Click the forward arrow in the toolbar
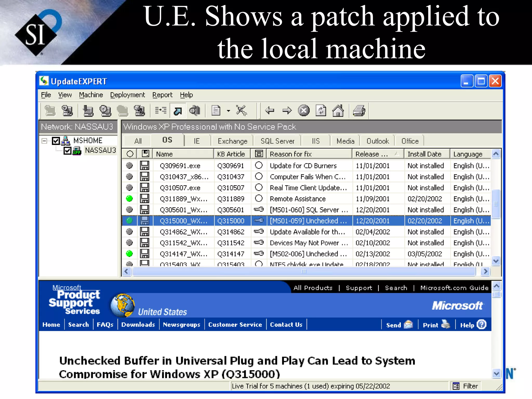The image size is (532, 399). (287, 111)
